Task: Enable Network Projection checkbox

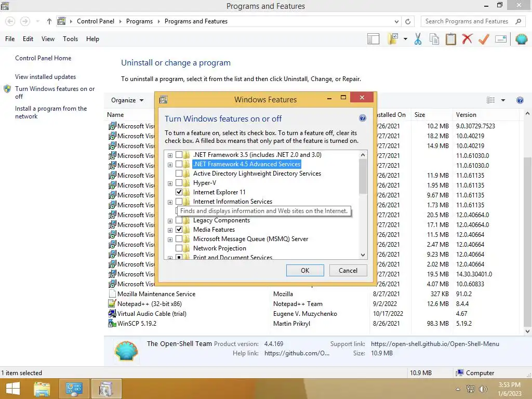Action: (x=179, y=248)
